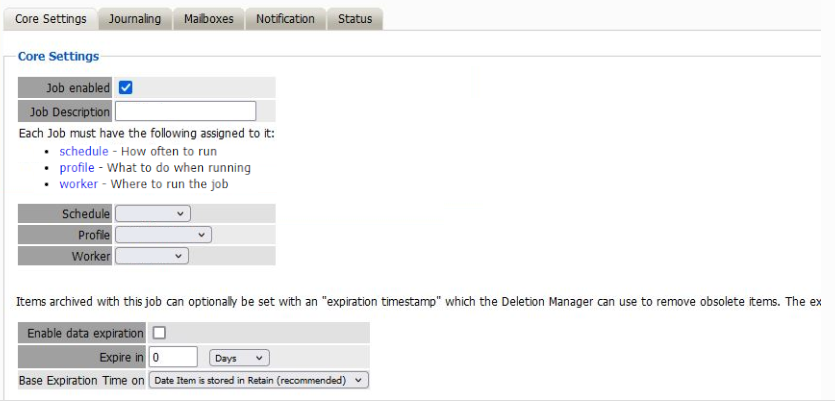This screenshot has height=406, width=835.
Task: Expand the Schedule dropdown
Action: [153, 214]
